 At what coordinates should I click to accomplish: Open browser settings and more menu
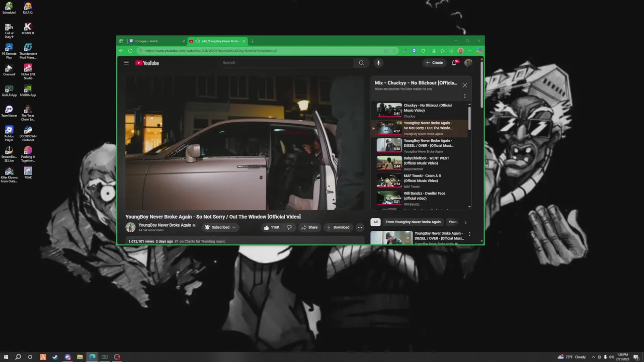coord(469,51)
